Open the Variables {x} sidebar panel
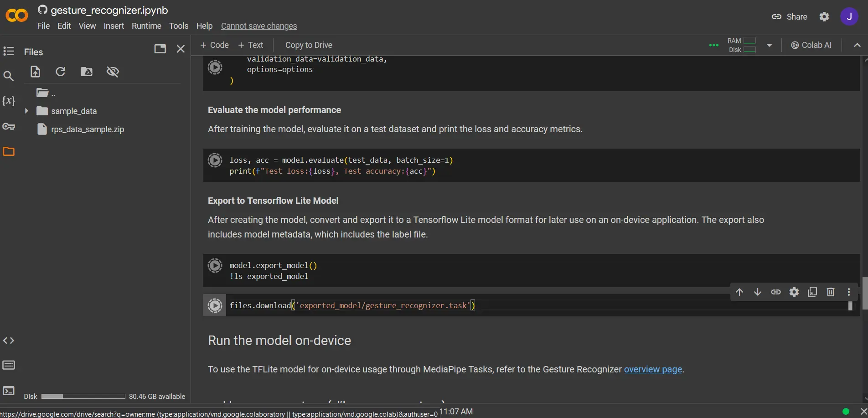 click(9, 101)
